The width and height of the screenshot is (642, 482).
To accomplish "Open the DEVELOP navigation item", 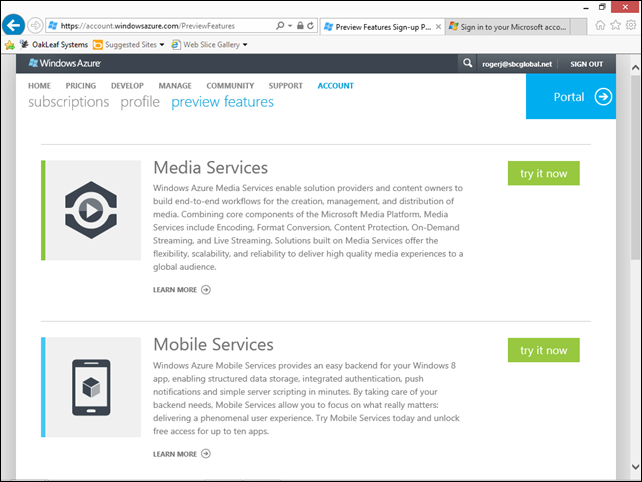I will tap(127, 86).
